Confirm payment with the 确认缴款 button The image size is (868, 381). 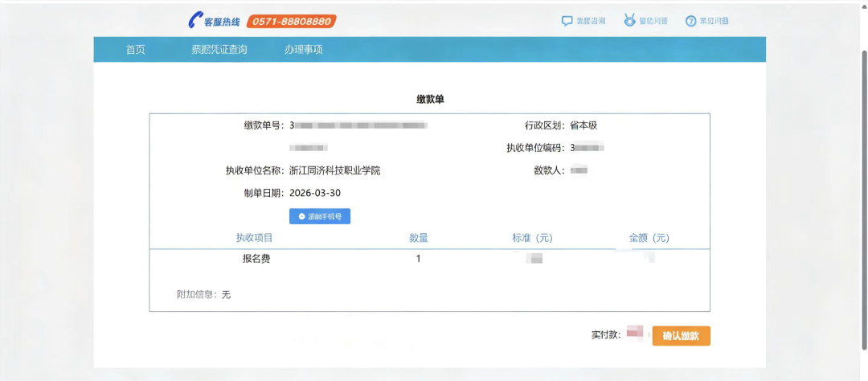point(681,336)
